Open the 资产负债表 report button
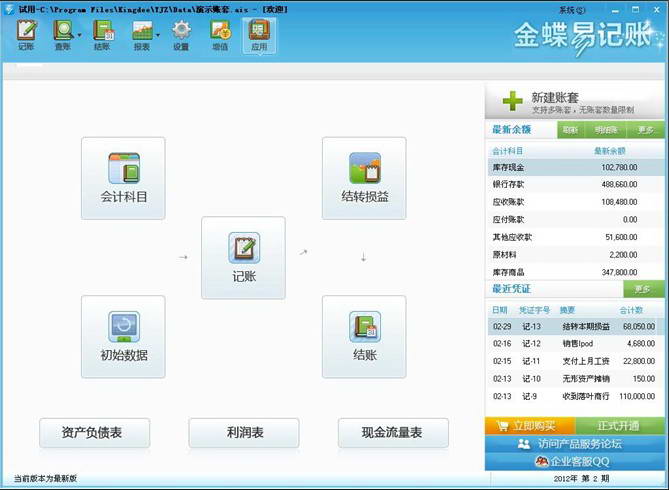Viewport: 669px width, 490px height. pyautogui.click(x=95, y=433)
